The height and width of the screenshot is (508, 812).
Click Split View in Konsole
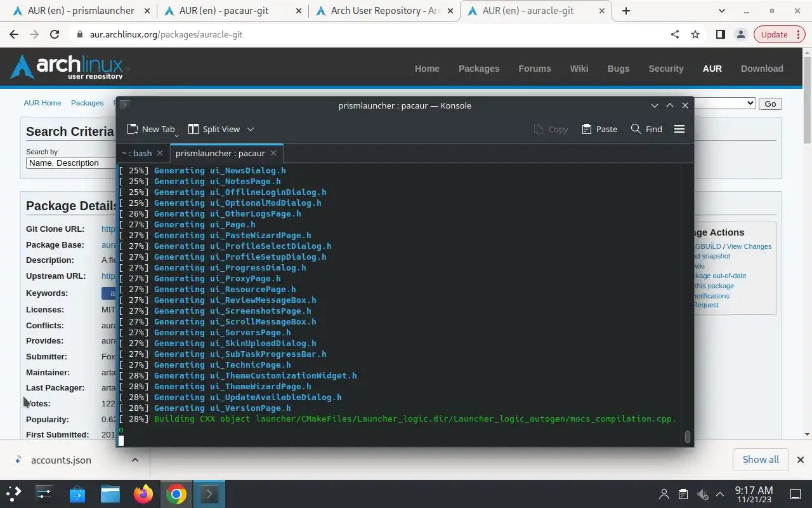pos(214,129)
